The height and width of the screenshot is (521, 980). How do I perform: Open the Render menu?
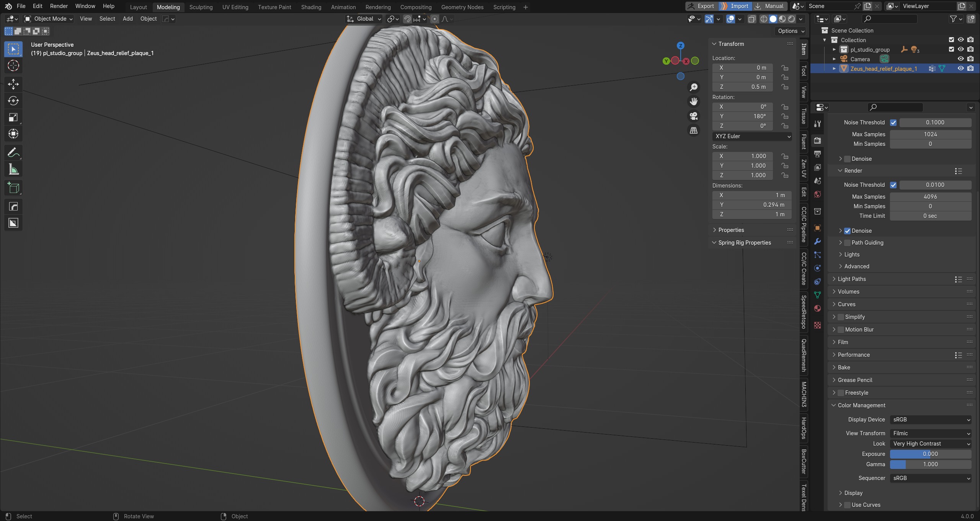[59, 6]
